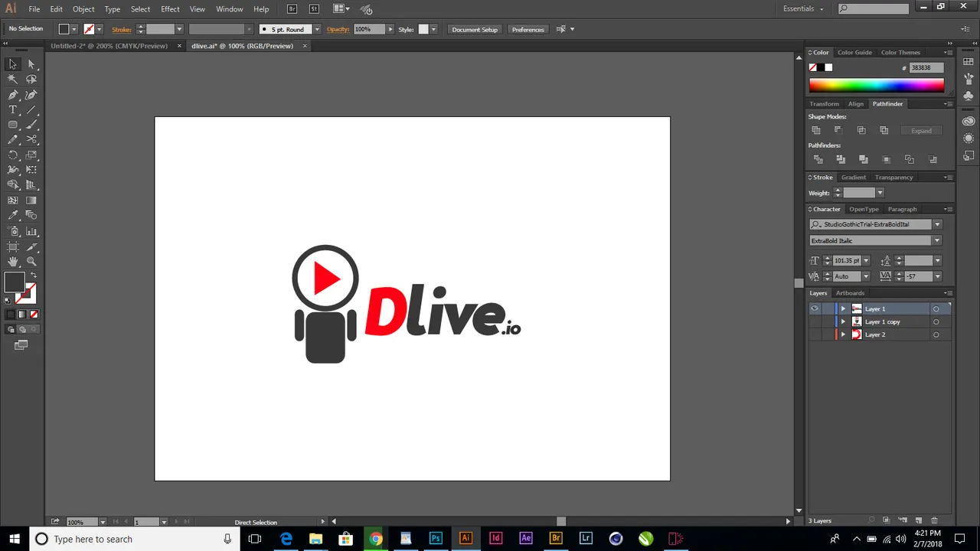Open the 5 pt. Round brush dropdown
Image resolution: width=980 pixels, height=551 pixels.
click(x=317, y=29)
